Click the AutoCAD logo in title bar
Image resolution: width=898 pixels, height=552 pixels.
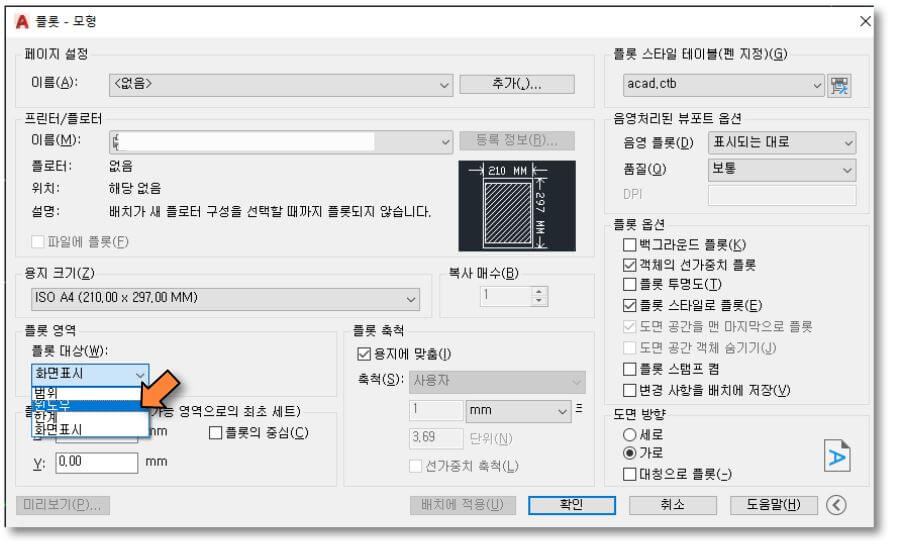pyautogui.click(x=22, y=22)
